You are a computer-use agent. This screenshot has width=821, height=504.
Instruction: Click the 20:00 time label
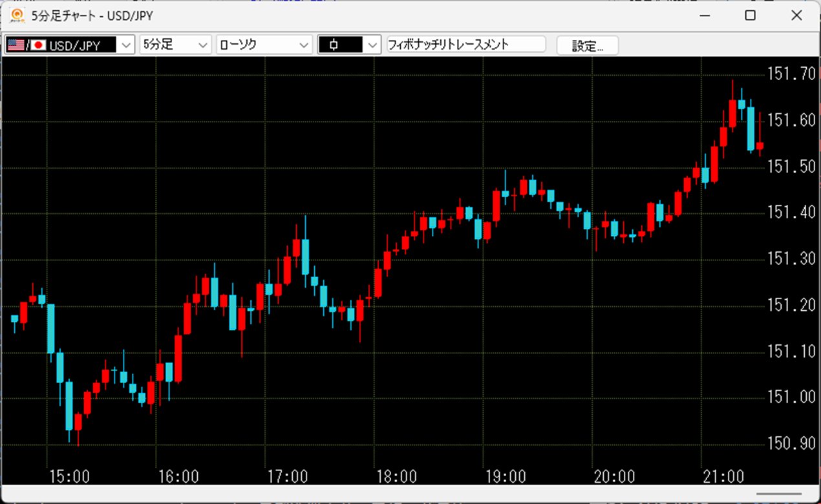(x=615, y=477)
